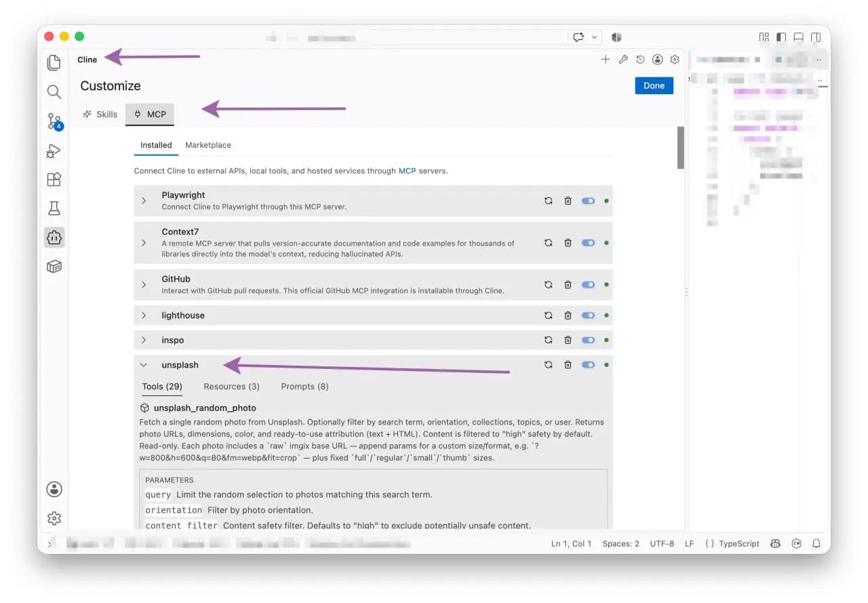Restart the Playwright MCP server
Viewport: 868px width, 603px height.
click(x=549, y=201)
